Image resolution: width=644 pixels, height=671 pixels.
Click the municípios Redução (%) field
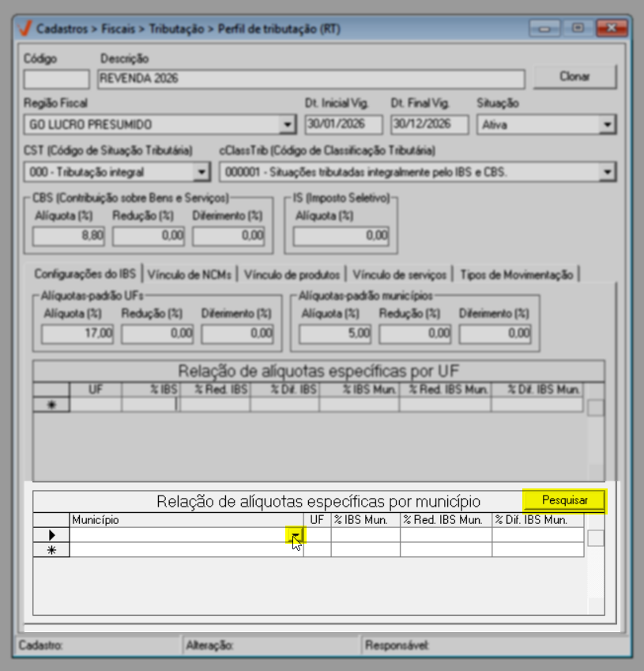[415, 334]
